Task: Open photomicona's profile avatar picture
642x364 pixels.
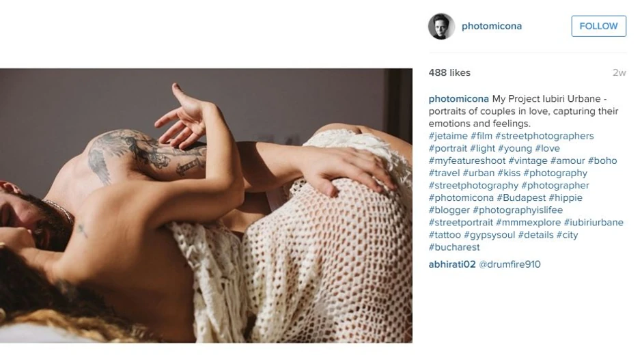Action: (x=441, y=26)
